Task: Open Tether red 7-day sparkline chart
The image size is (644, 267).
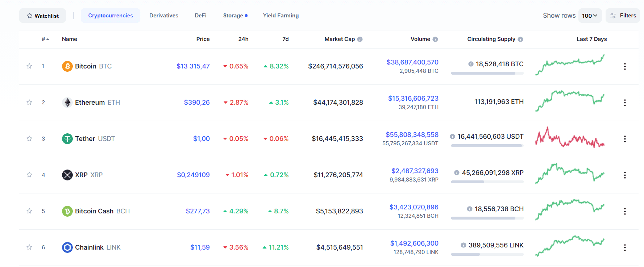Action: coord(570,137)
